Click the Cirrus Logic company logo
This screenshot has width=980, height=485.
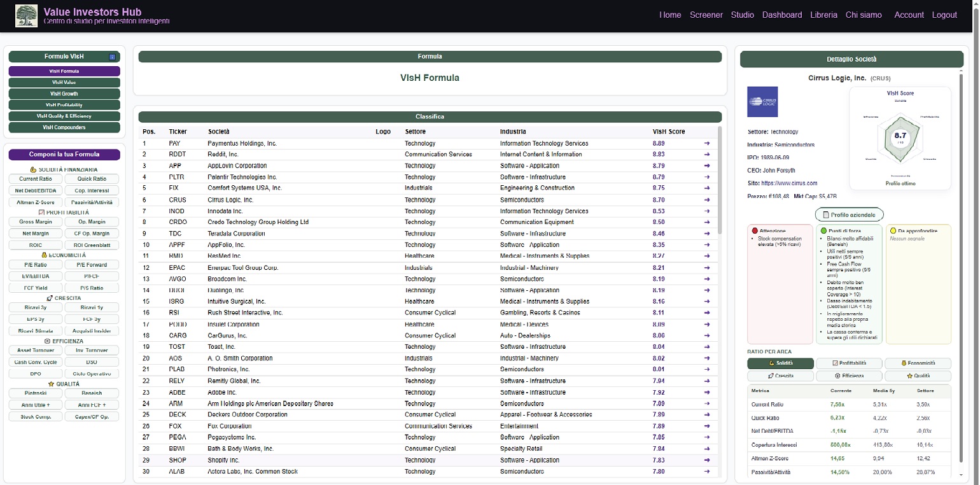pos(762,102)
